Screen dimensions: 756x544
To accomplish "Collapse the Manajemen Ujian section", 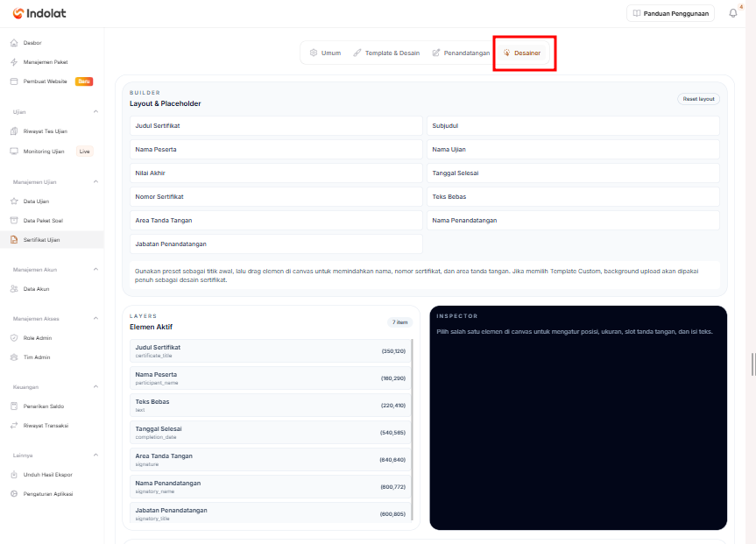I will coord(95,182).
